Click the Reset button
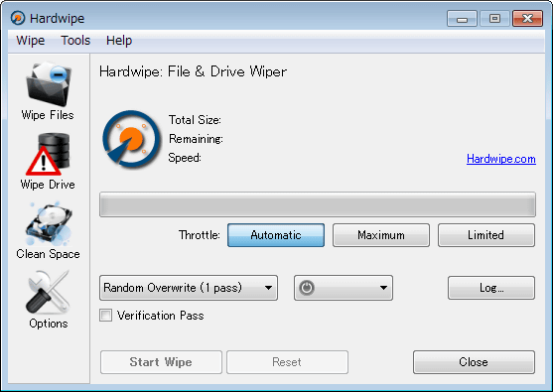This screenshot has width=553, height=392. point(287,362)
